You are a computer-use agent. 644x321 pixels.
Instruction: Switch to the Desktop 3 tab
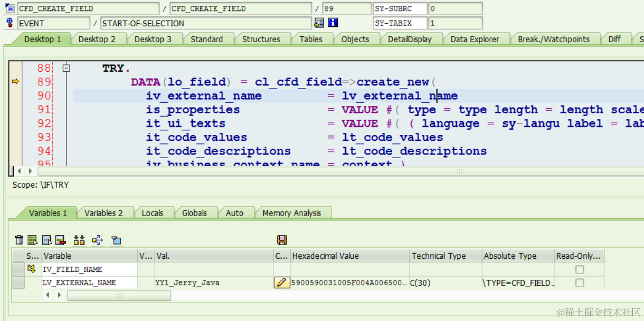(x=153, y=39)
